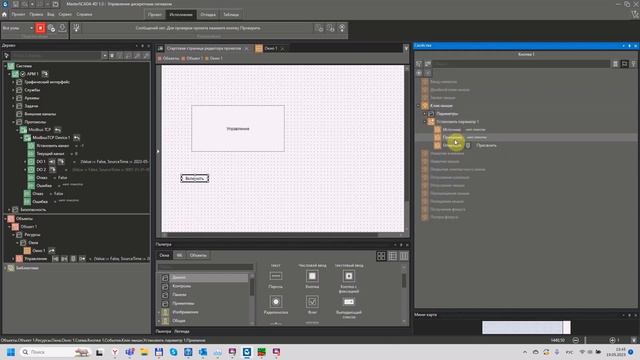This screenshot has height=360, width=640.
Task: Select the Архивы tree row
Action: click(31, 98)
